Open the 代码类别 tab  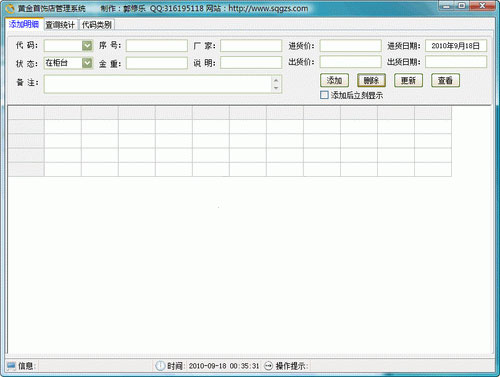pos(97,24)
